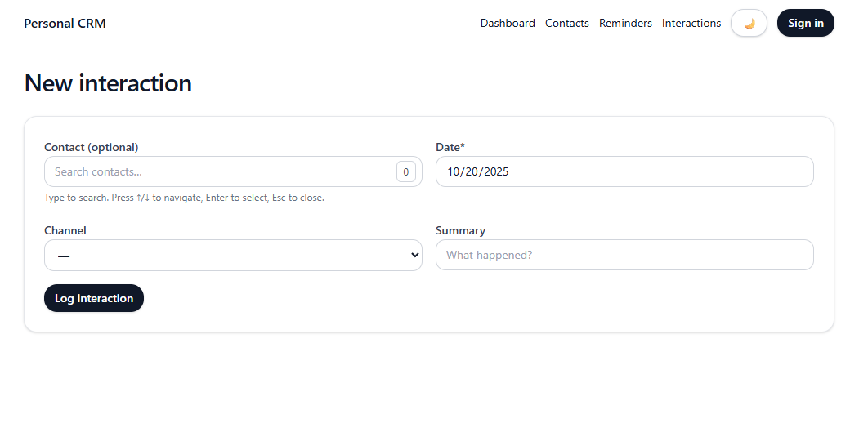Screen dimensions: 868x432
Task: Select the "Channel" label text
Action: click(x=65, y=230)
